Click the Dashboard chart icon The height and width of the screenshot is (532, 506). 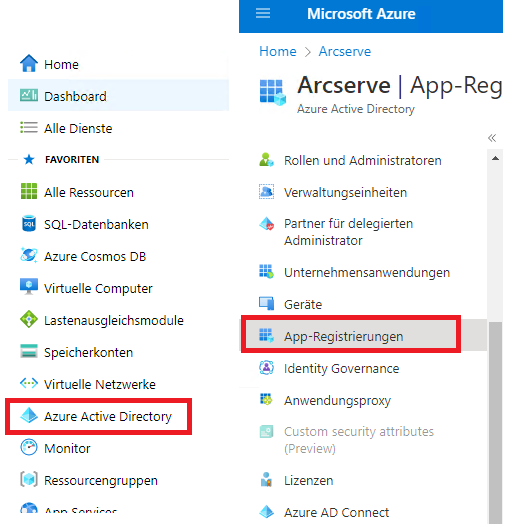[29, 95]
